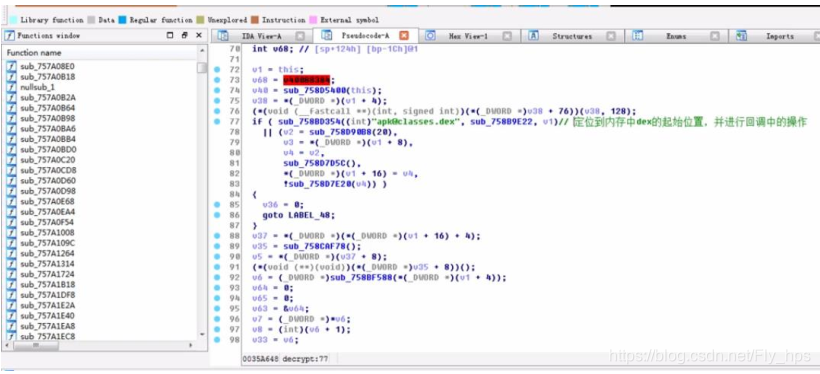
Task: Click LABEL_48 goto target
Action: click(x=311, y=215)
